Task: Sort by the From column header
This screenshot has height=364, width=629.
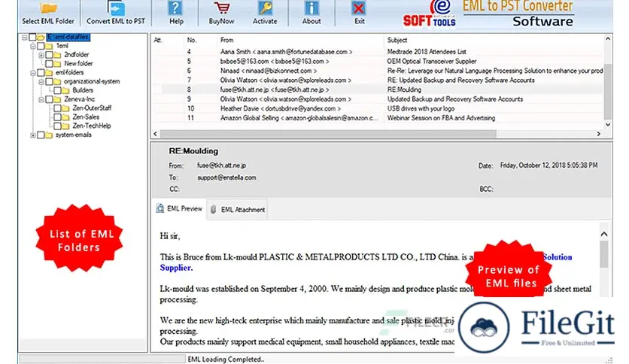Action: tap(299, 40)
